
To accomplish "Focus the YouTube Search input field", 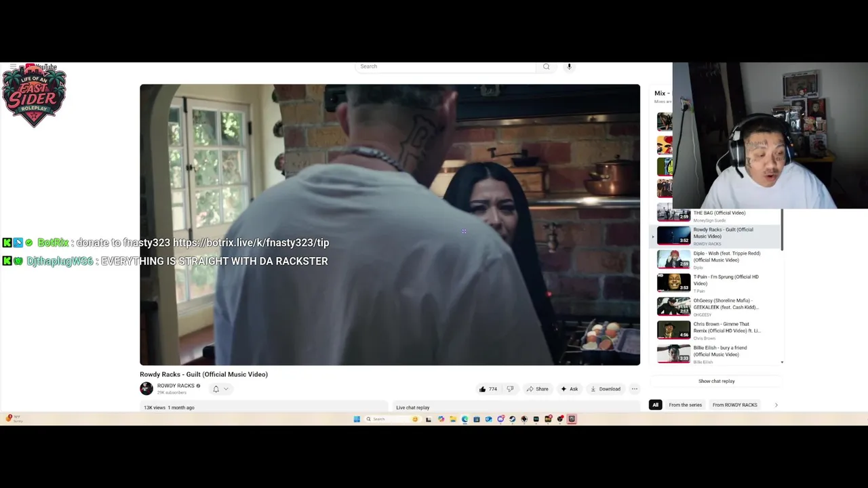I will coord(446,66).
